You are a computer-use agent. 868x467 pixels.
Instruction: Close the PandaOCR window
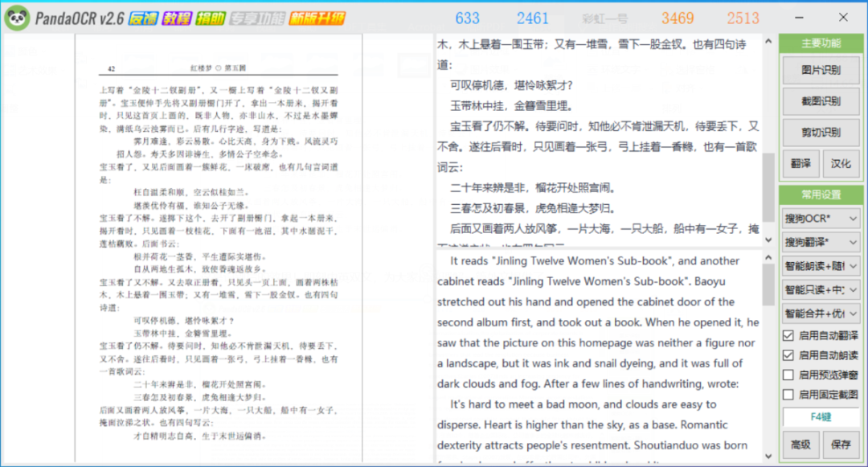843,18
